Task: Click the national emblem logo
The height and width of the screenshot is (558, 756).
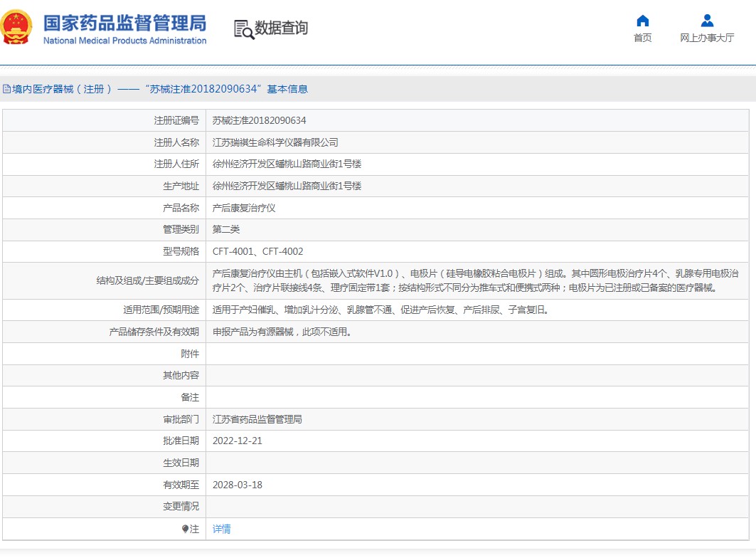Action: [x=17, y=27]
